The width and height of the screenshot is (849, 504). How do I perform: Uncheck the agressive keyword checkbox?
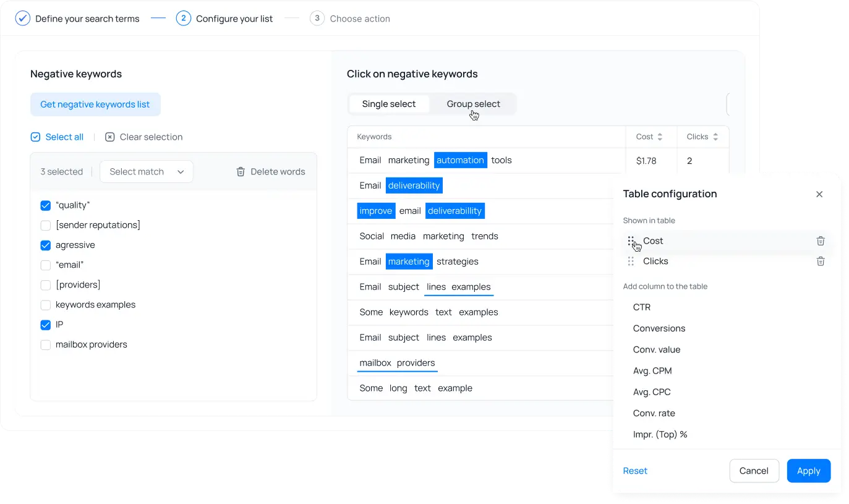click(x=45, y=246)
